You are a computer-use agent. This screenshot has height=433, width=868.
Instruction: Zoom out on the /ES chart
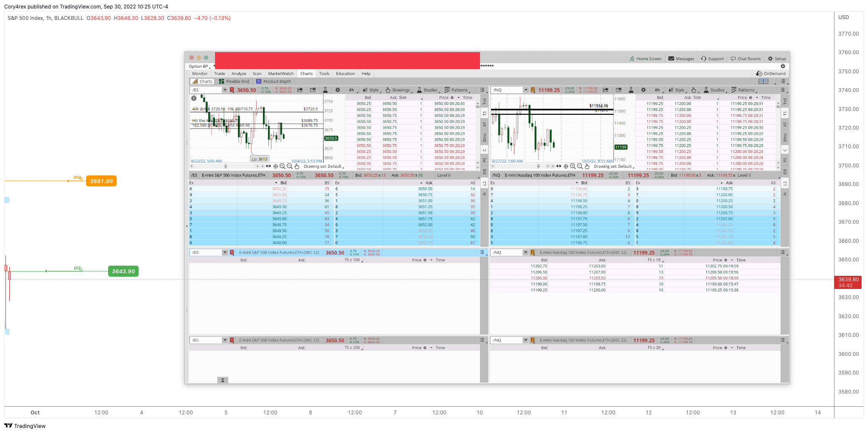pyautogui.click(x=290, y=166)
